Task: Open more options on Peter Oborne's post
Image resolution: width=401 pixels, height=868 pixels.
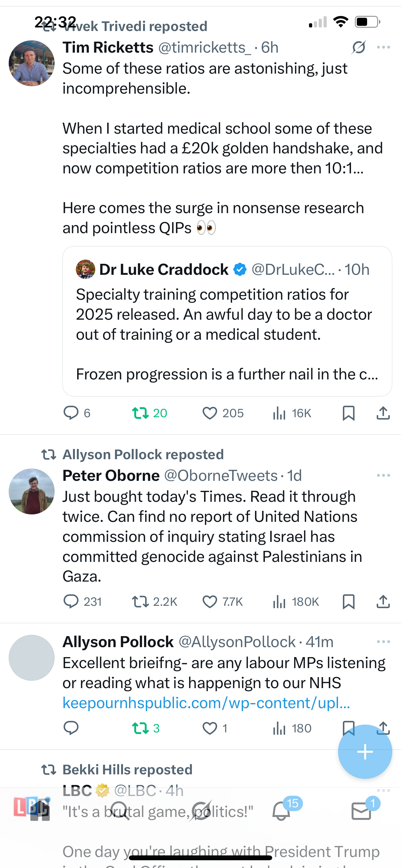Action: [384, 475]
